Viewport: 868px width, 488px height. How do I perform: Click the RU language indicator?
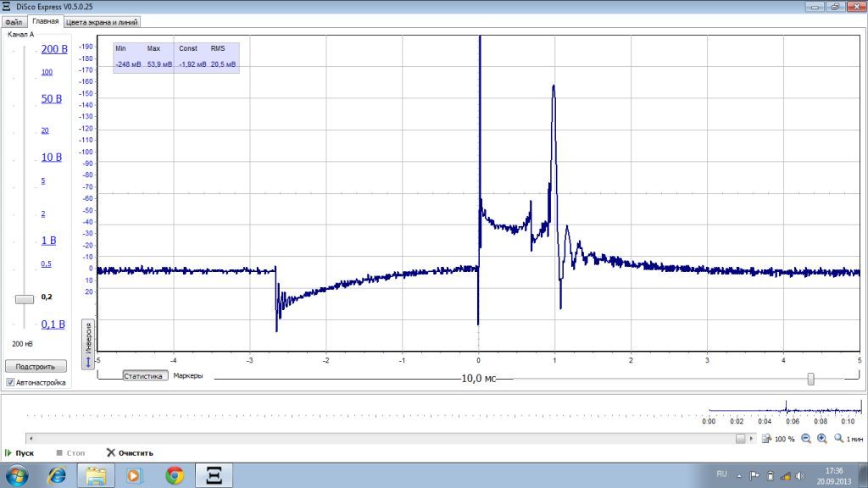(x=722, y=474)
